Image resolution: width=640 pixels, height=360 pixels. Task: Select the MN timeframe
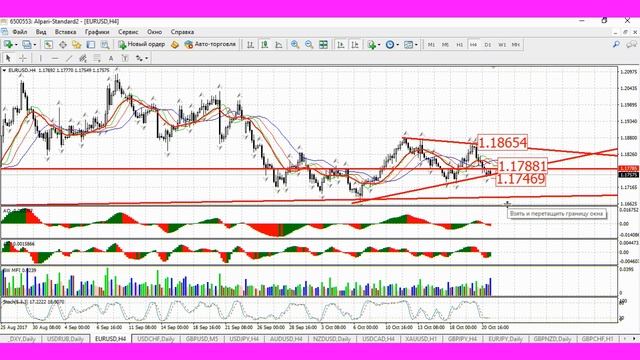tap(516, 44)
